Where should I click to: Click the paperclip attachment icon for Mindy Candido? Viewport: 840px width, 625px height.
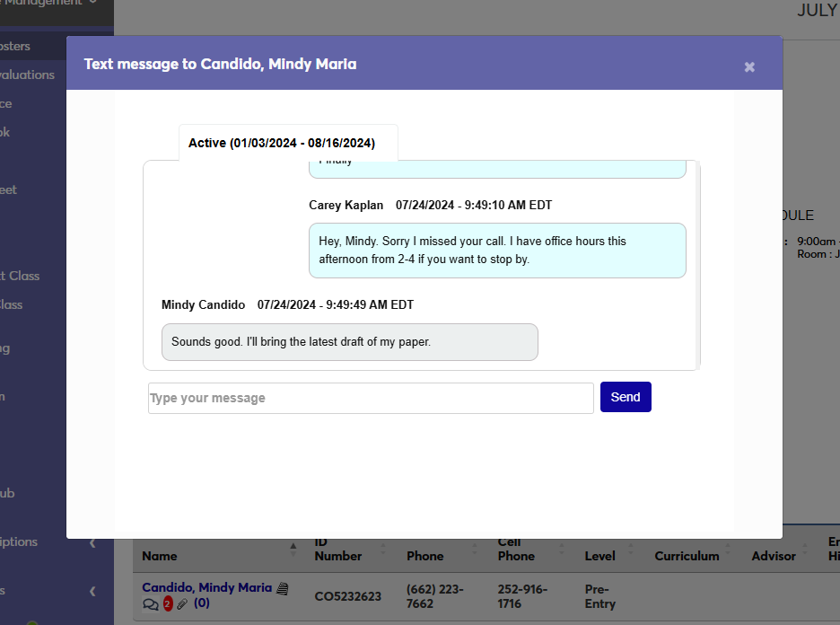(x=180, y=603)
